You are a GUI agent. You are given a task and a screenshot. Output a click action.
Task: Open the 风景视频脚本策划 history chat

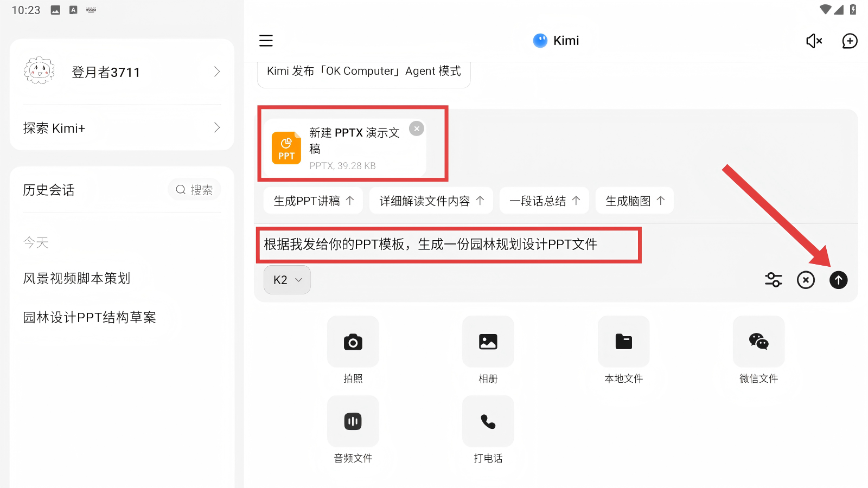pos(77,278)
